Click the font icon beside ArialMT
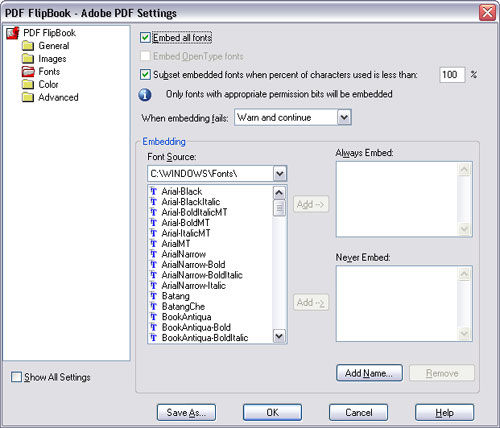Image resolution: width=500 pixels, height=428 pixels. pos(153,244)
